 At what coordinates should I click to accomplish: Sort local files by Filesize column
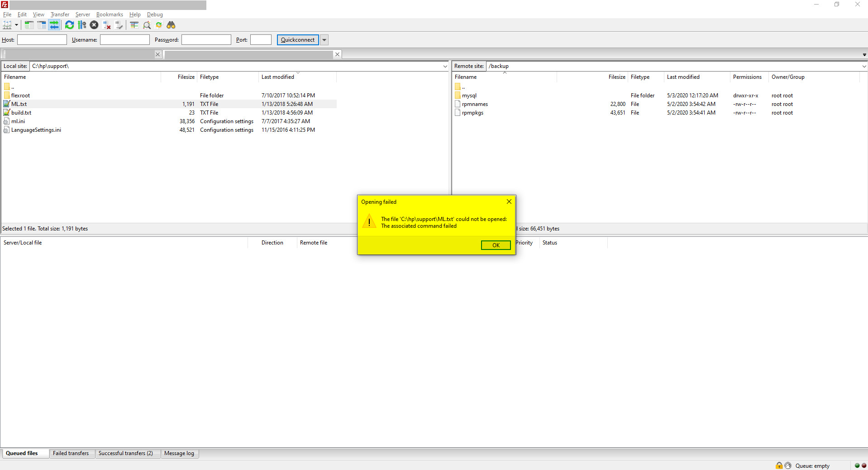[x=179, y=77]
